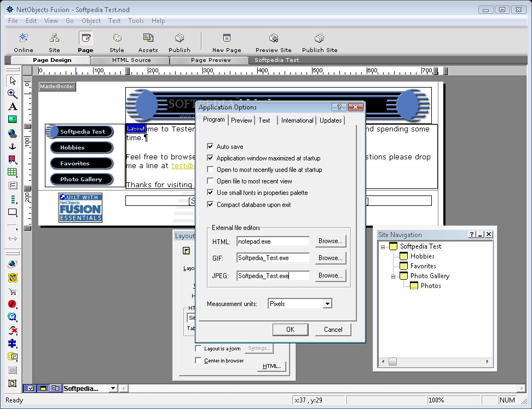
Task: Select the arrow selection tool
Action: click(13, 80)
